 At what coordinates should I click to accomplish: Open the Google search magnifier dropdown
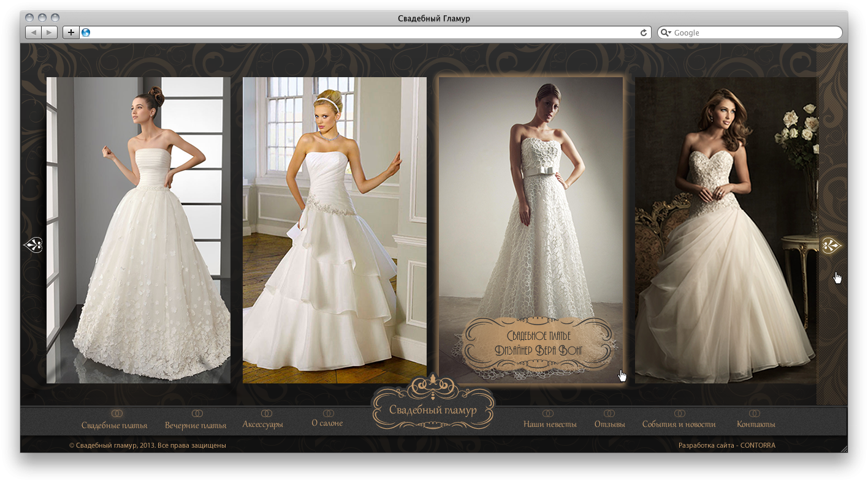coord(666,32)
